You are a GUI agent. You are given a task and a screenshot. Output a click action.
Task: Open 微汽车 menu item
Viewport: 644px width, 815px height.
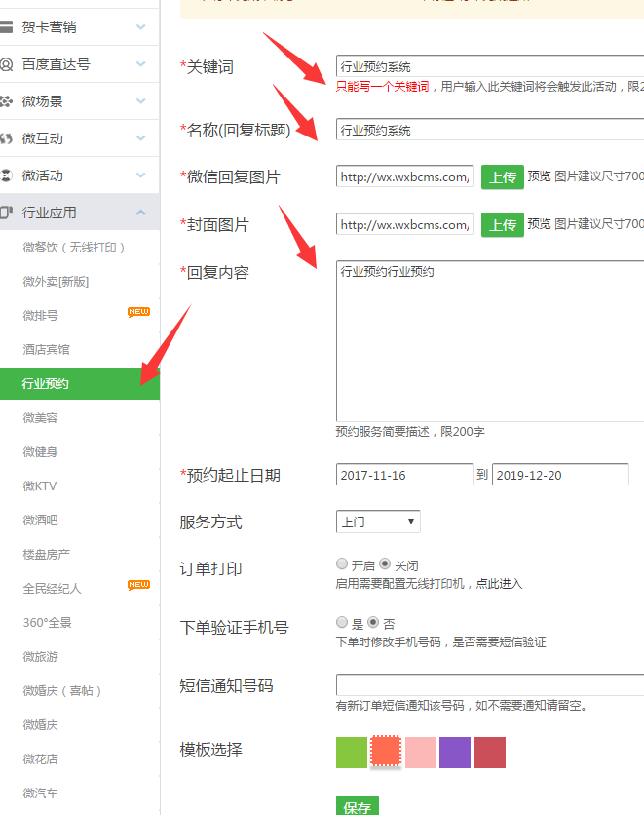click(x=41, y=794)
